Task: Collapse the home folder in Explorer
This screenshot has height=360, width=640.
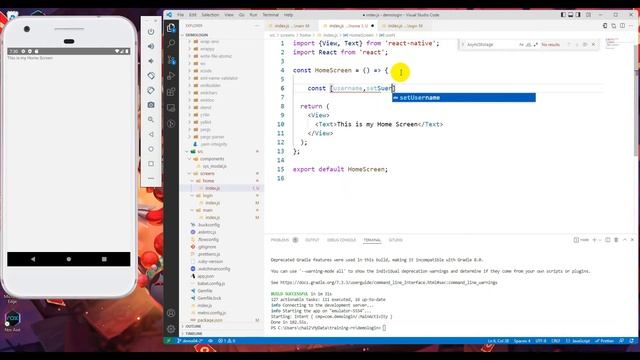Action: [221, 181]
